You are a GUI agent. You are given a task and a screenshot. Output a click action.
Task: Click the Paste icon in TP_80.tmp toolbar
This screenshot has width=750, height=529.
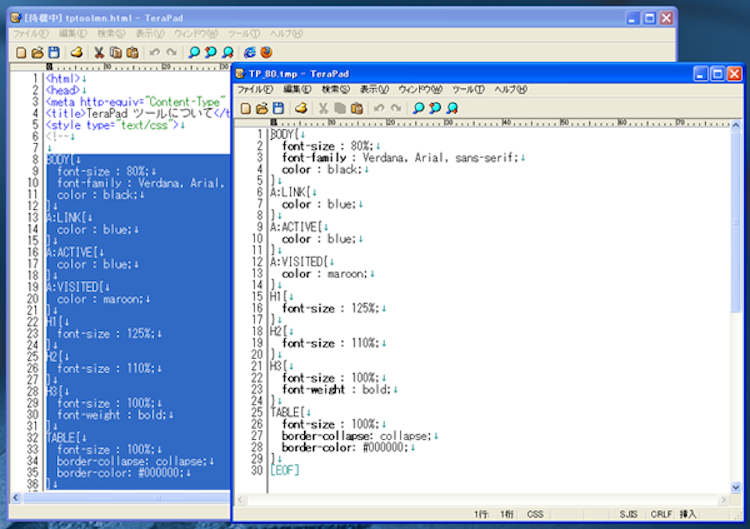coord(357,108)
